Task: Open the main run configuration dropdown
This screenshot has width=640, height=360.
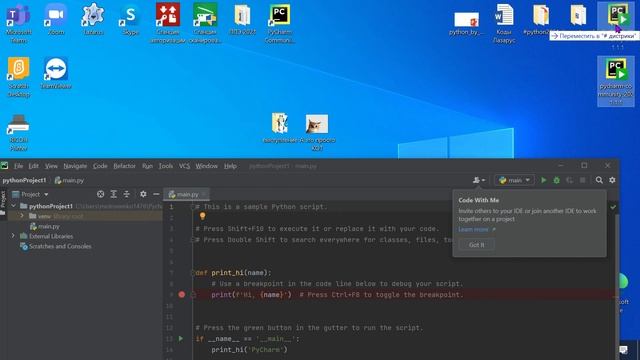Action: pyautogui.click(x=514, y=180)
